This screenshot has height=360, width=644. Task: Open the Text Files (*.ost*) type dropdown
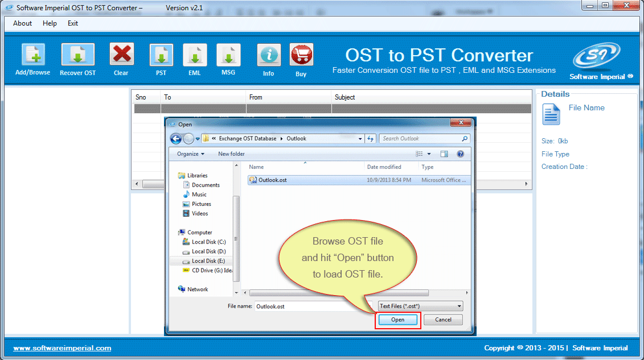tap(420, 306)
